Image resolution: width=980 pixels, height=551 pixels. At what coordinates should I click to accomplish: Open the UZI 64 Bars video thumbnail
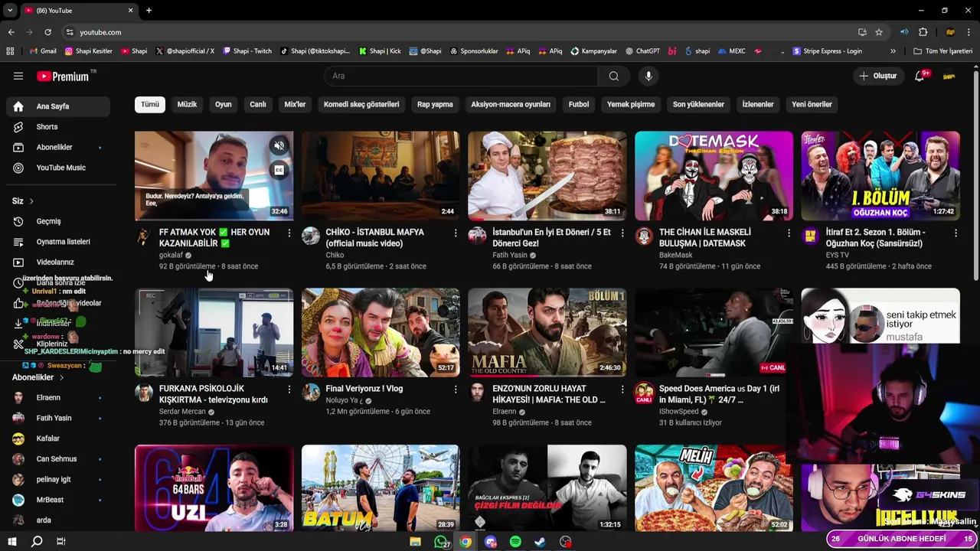[x=214, y=488]
